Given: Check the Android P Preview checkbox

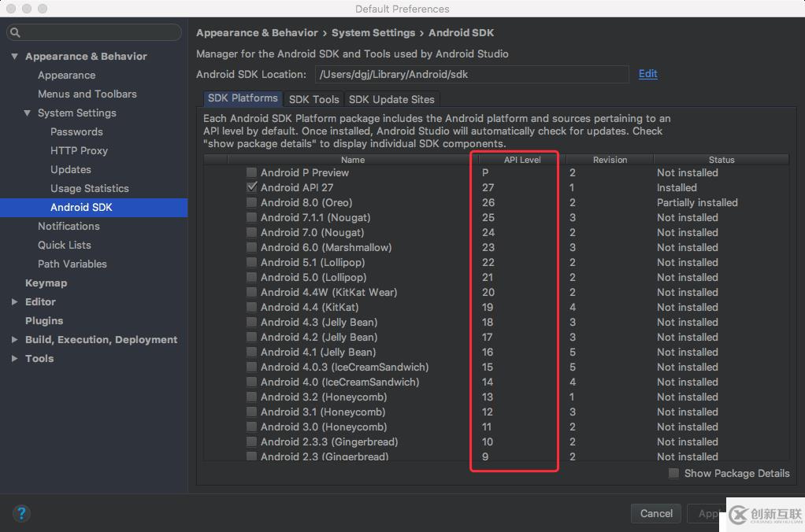Looking at the screenshot, I should coord(250,172).
